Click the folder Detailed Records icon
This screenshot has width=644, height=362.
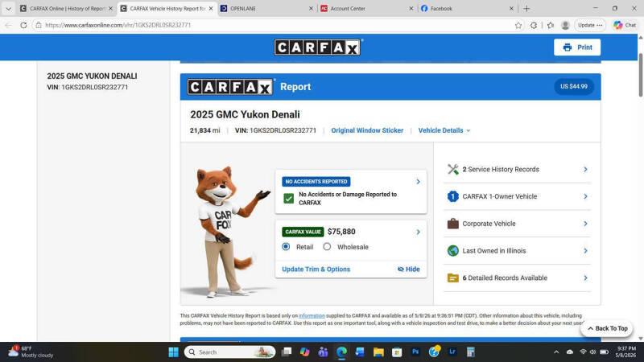(452, 278)
